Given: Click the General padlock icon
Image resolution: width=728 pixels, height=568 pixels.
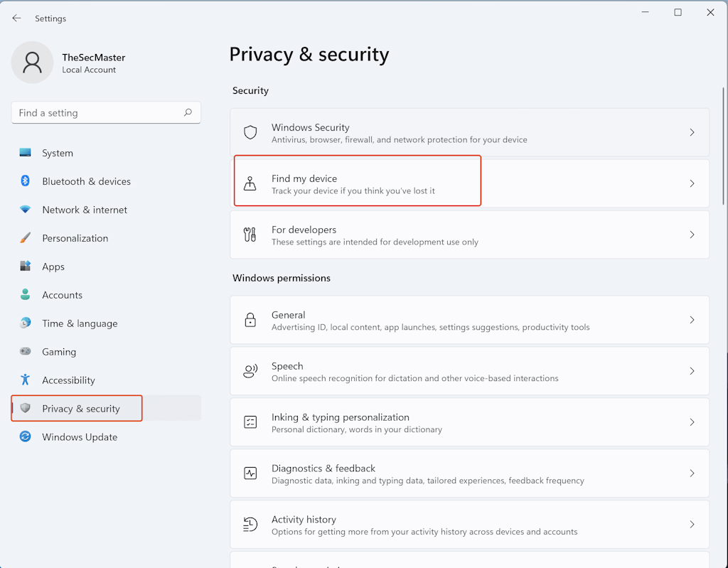Looking at the screenshot, I should 250,320.
